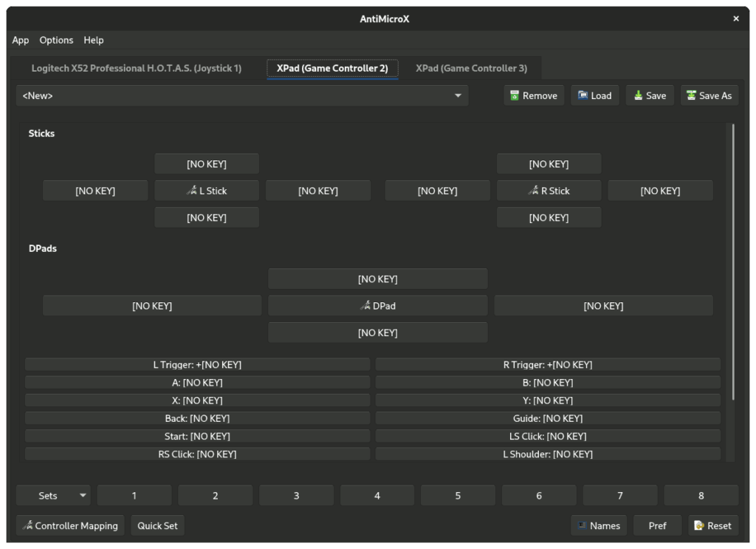Click L Stick up [NO KEY] button
The width and height of the screenshot is (756, 549).
[207, 164]
